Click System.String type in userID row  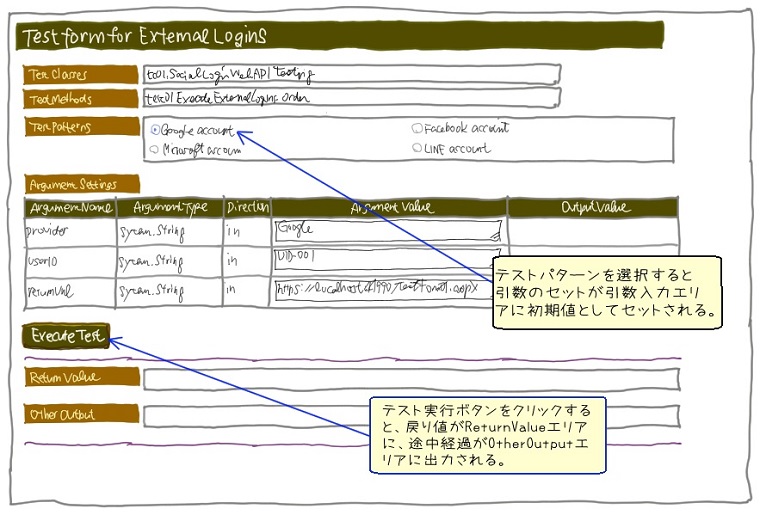click(x=151, y=263)
